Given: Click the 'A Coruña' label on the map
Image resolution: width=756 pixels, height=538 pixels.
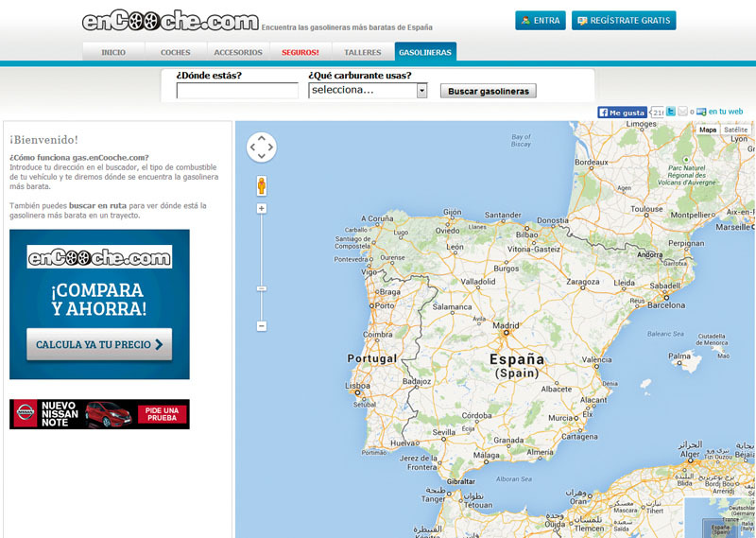Looking at the screenshot, I should [x=377, y=218].
